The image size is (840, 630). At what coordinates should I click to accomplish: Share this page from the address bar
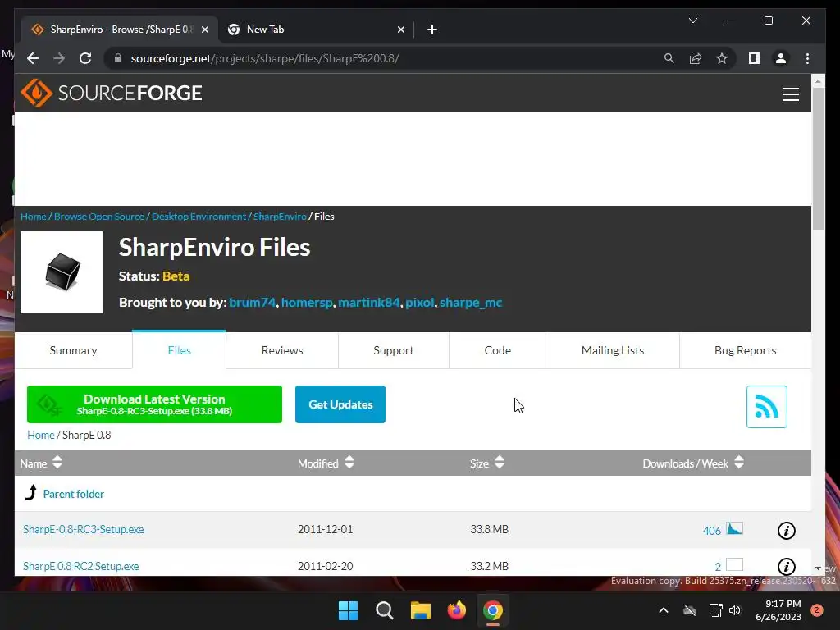(696, 58)
